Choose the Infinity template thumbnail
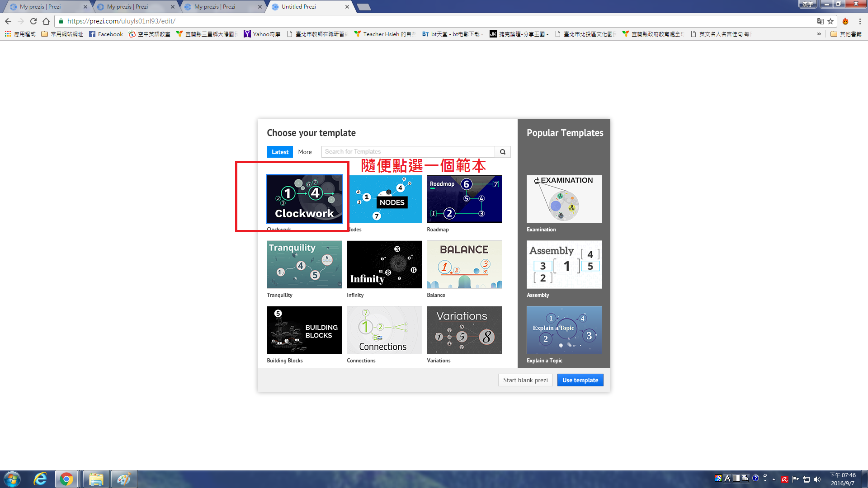Image resolution: width=868 pixels, height=488 pixels. [x=384, y=265]
